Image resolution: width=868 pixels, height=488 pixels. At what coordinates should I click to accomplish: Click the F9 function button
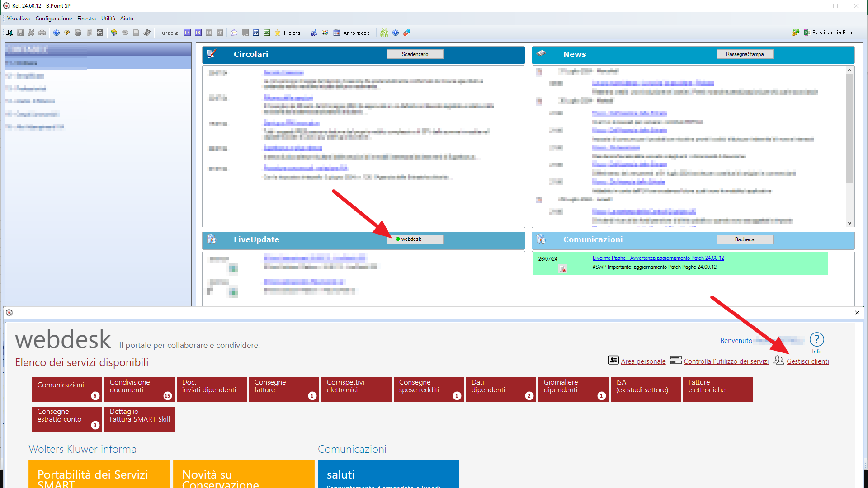pyautogui.click(x=209, y=33)
